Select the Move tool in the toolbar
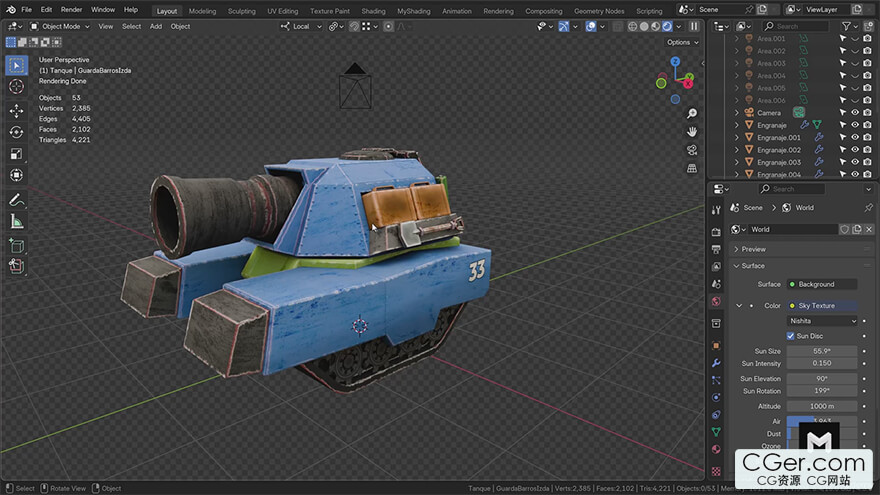 [16, 110]
